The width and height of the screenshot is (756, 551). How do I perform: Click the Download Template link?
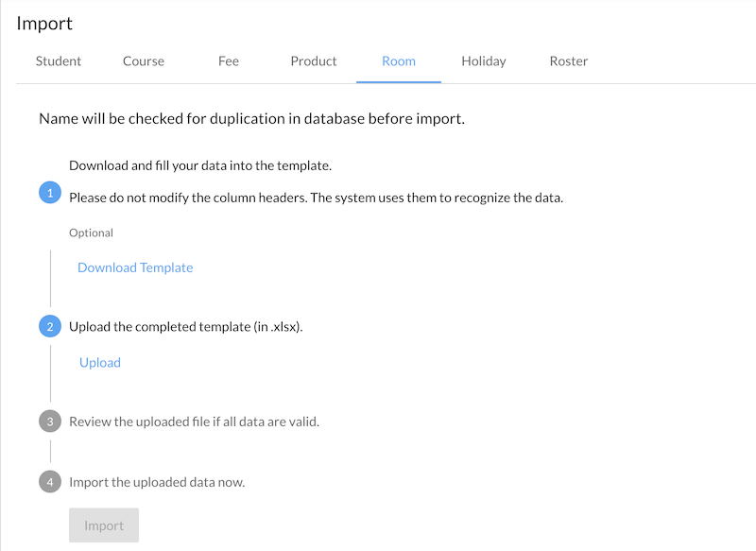click(x=135, y=267)
